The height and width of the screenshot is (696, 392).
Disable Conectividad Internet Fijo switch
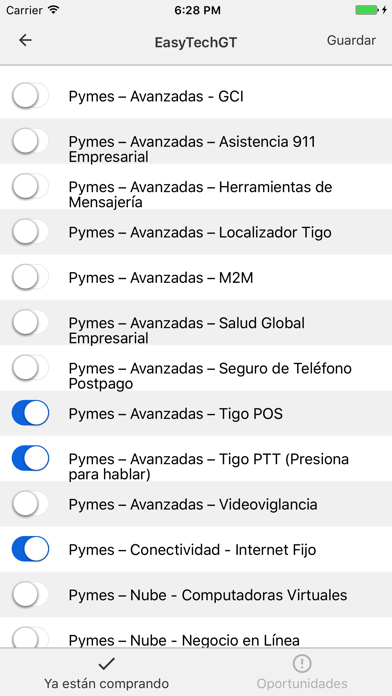point(30,549)
